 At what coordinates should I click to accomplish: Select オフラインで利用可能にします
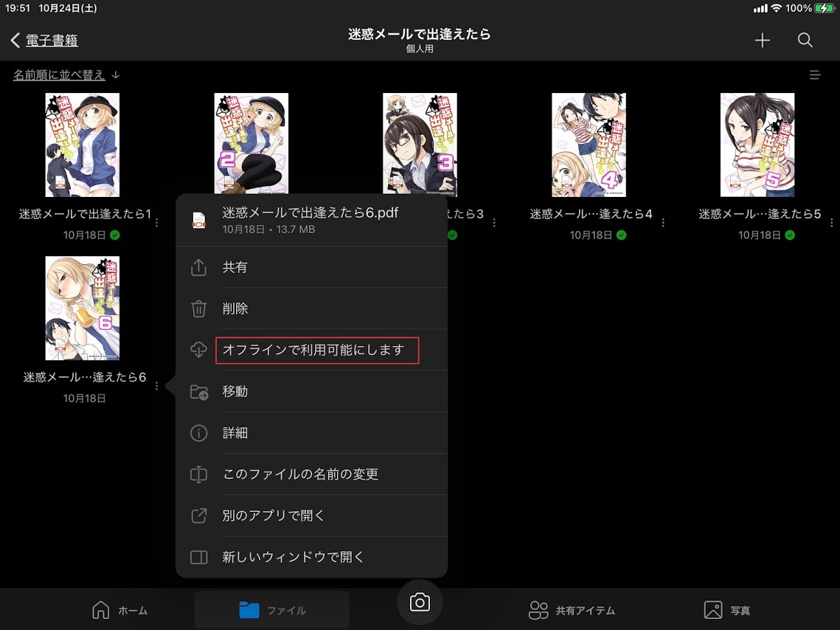312,350
